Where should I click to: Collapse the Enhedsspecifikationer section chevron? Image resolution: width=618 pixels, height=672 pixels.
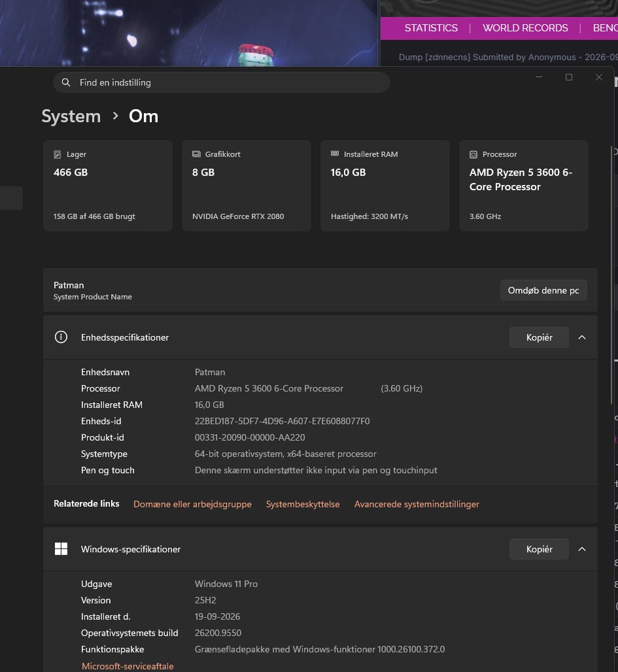pos(582,337)
